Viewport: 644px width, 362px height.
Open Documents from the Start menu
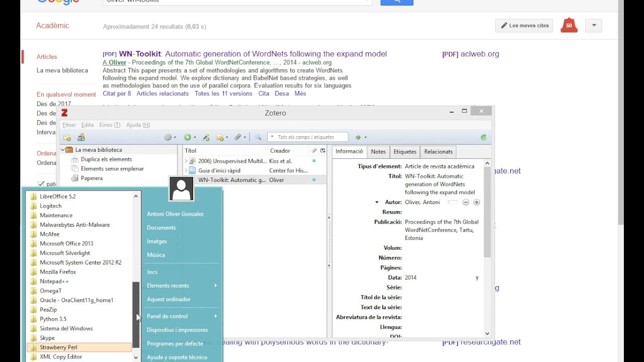[162, 228]
